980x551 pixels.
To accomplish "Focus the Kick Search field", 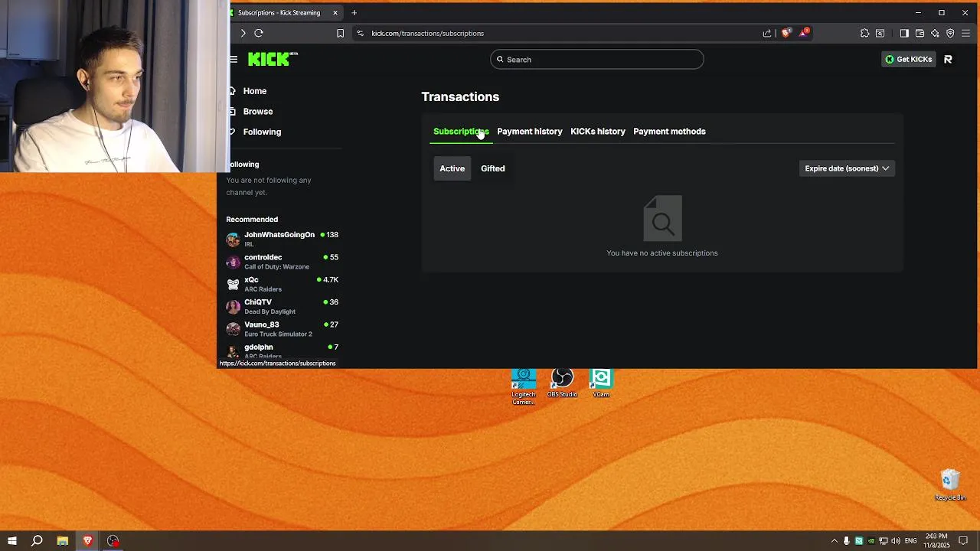I will [x=596, y=59].
